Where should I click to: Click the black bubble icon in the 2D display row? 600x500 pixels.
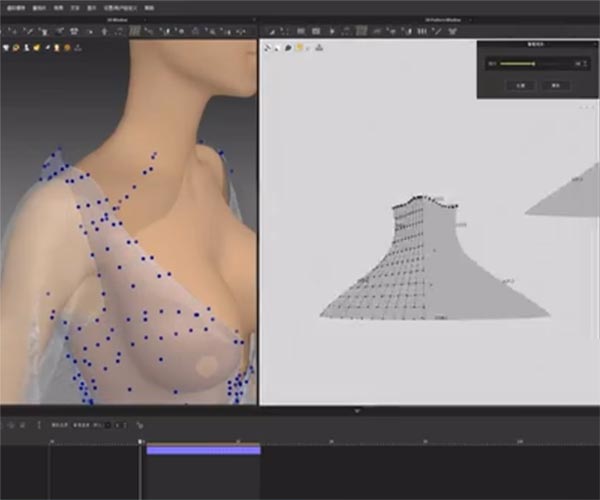point(288,47)
